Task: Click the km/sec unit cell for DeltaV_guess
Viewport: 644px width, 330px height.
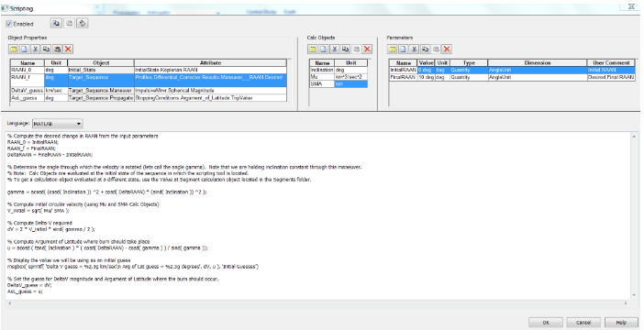Action: click(56, 91)
